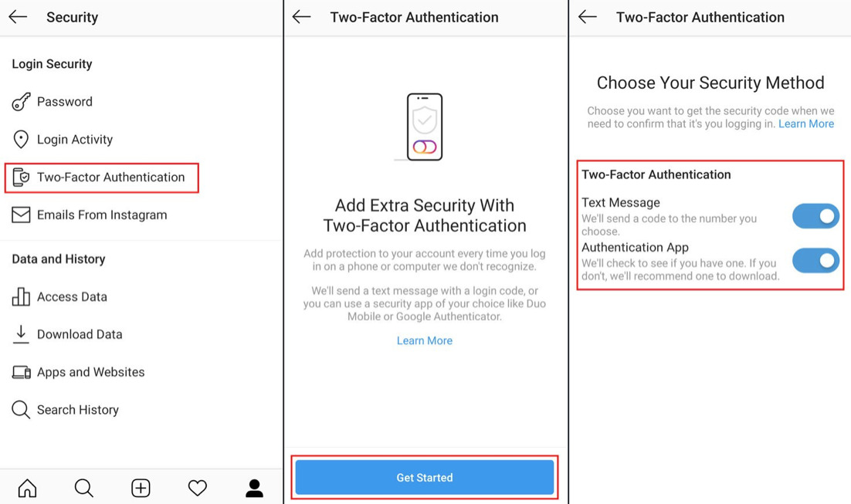Image resolution: width=851 pixels, height=504 pixels.
Task: Go back from the Security screen
Action: click(x=18, y=17)
